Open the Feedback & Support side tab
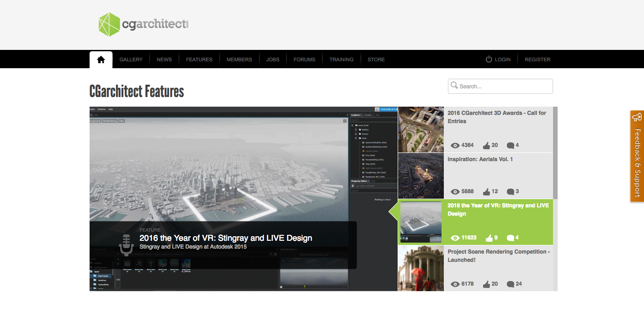The height and width of the screenshot is (309, 644). pos(637,156)
